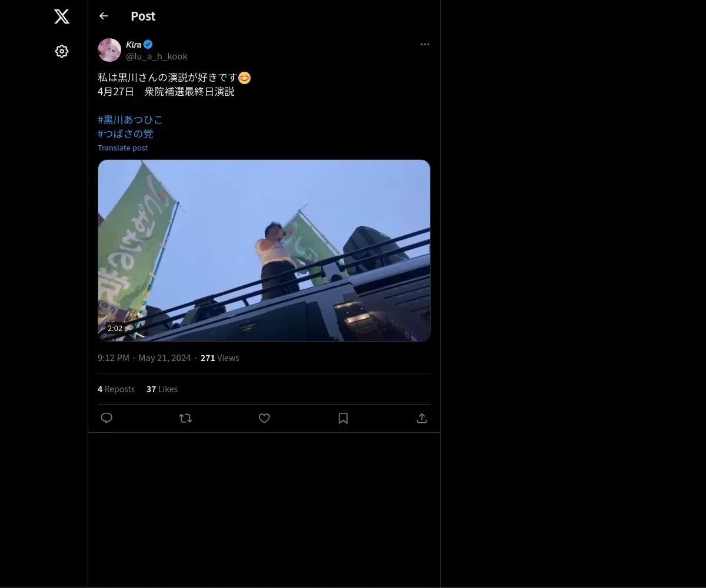The height and width of the screenshot is (588, 706).
Task: Click Translate post
Action: pos(122,148)
